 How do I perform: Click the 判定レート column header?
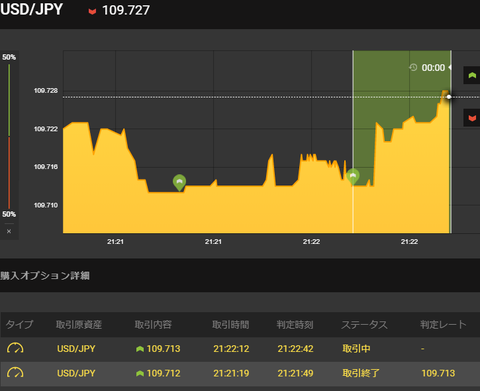443,324
